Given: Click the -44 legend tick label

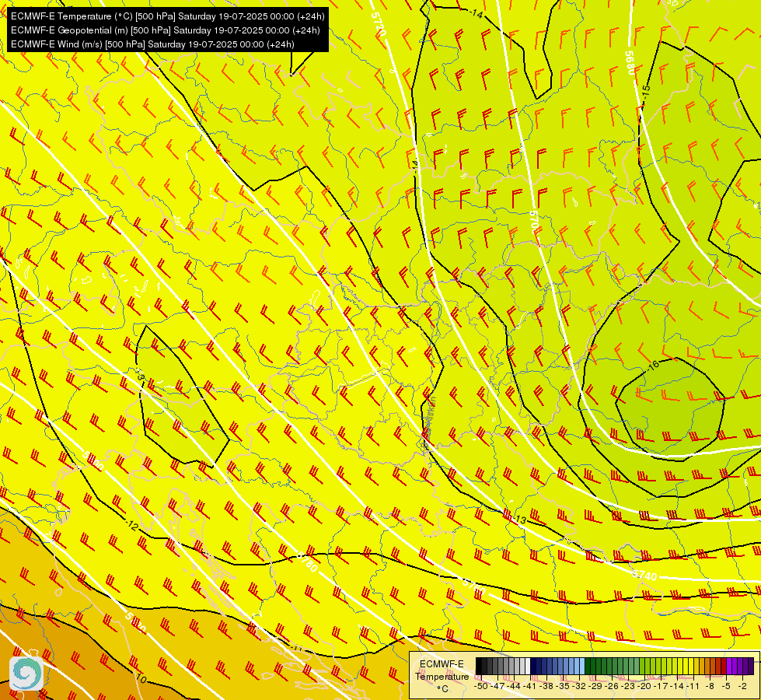Looking at the screenshot, I should coord(515,686).
